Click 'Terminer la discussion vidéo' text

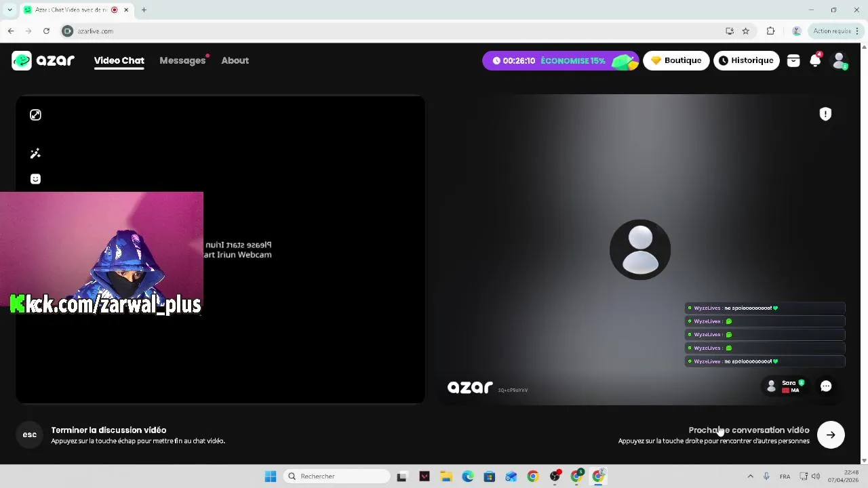point(108,430)
